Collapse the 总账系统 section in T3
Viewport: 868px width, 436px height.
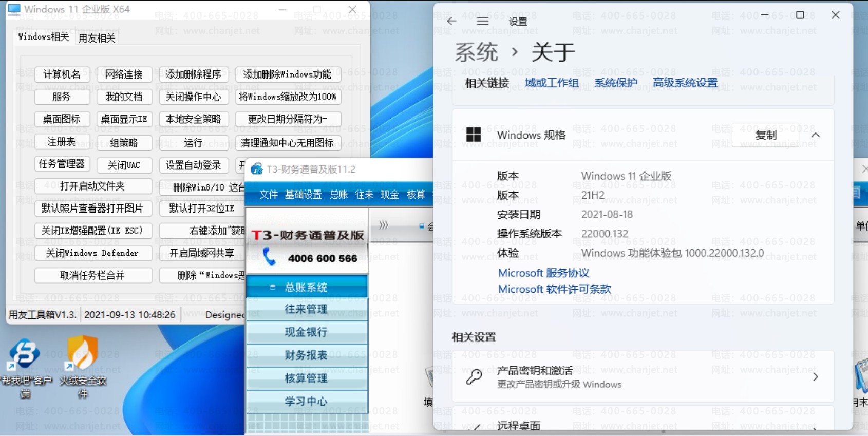(307, 287)
